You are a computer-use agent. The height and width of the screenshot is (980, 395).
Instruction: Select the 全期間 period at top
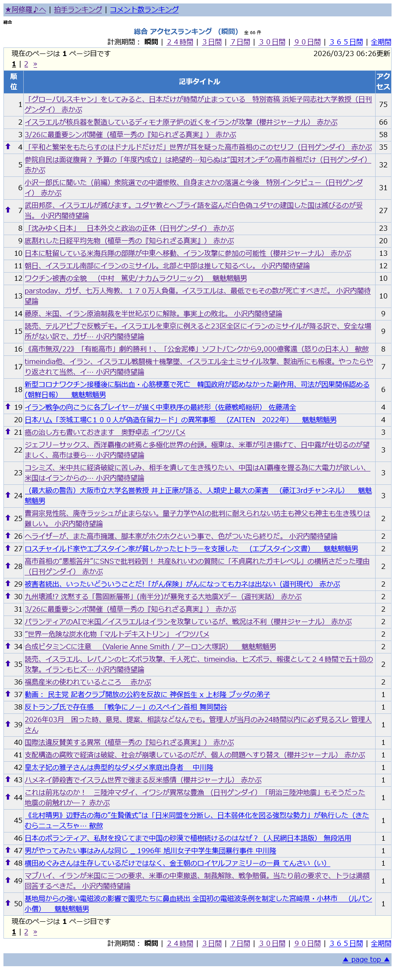[381, 42]
